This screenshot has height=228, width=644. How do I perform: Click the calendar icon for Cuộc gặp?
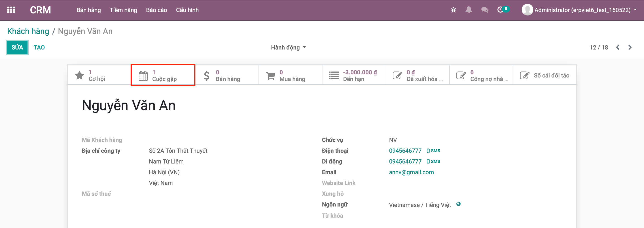pos(143,75)
